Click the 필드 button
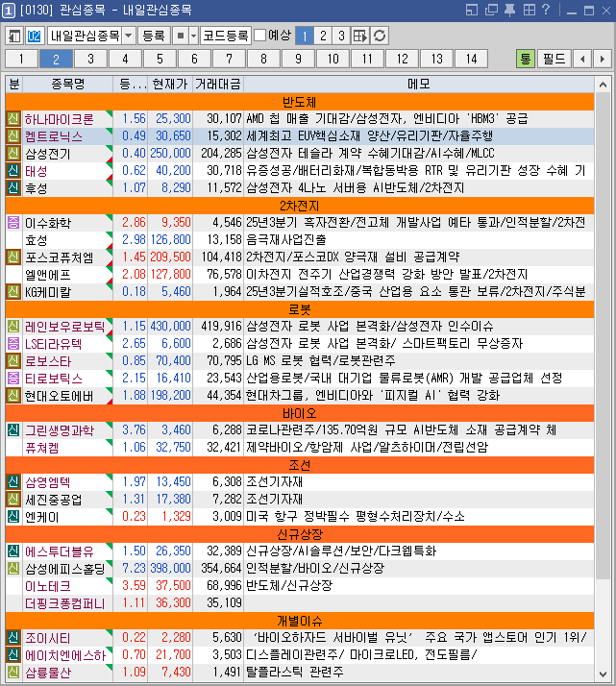This screenshot has height=686, width=616. pos(554,59)
